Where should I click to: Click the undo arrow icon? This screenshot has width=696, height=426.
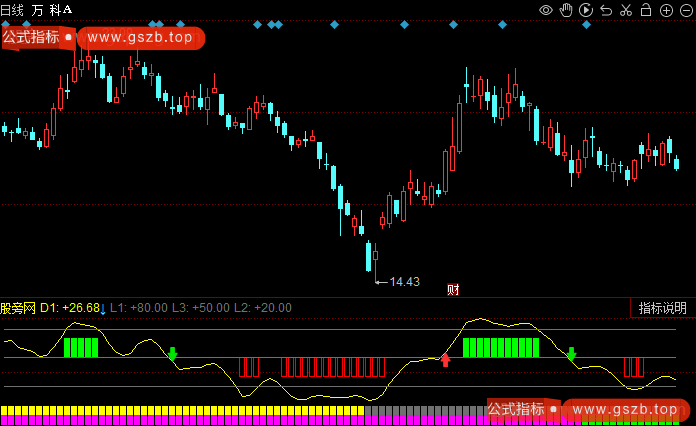pyautogui.click(x=605, y=10)
